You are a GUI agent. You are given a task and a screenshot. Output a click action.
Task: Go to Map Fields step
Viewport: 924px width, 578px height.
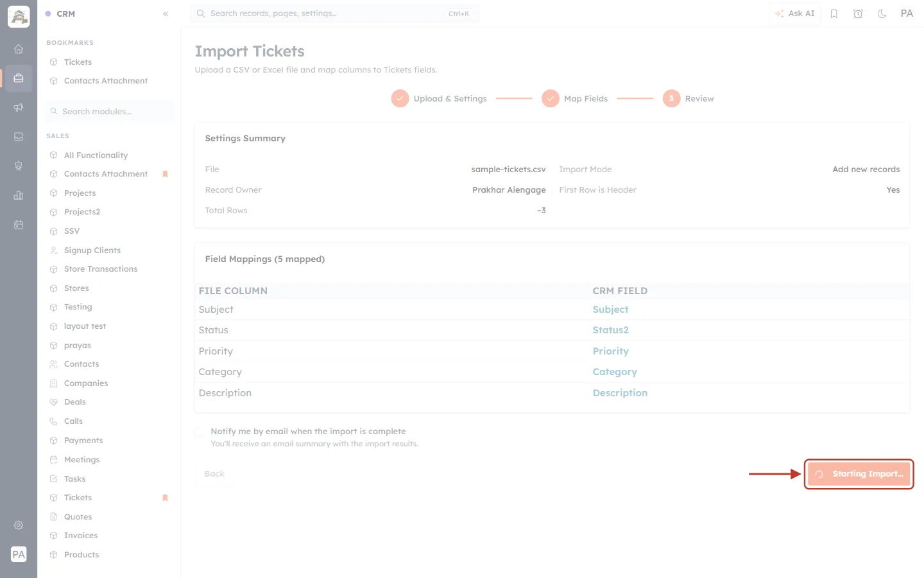(x=575, y=98)
